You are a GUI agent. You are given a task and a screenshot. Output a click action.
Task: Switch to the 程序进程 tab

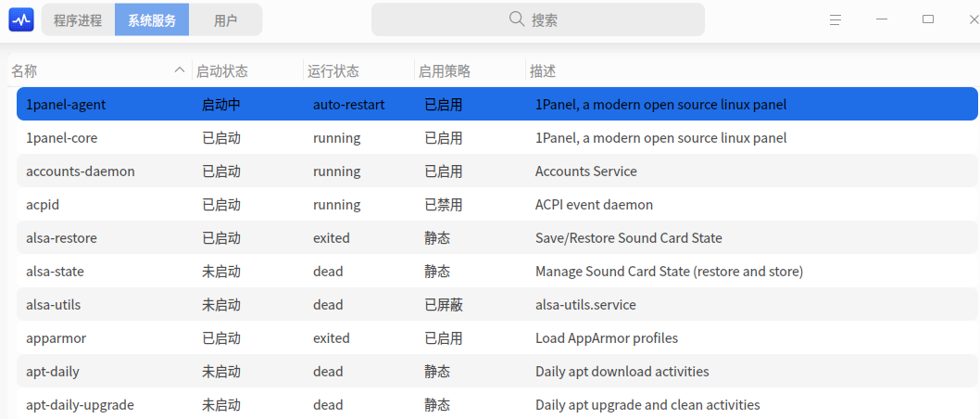[x=78, y=20]
